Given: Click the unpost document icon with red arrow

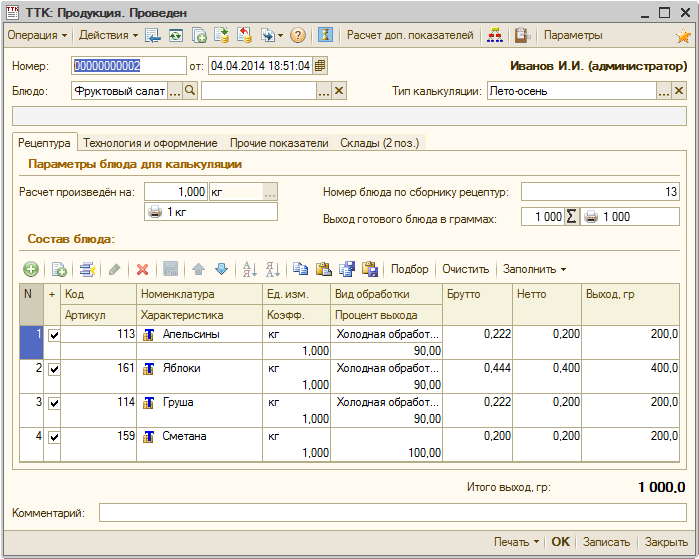Looking at the screenshot, I should (244, 35).
